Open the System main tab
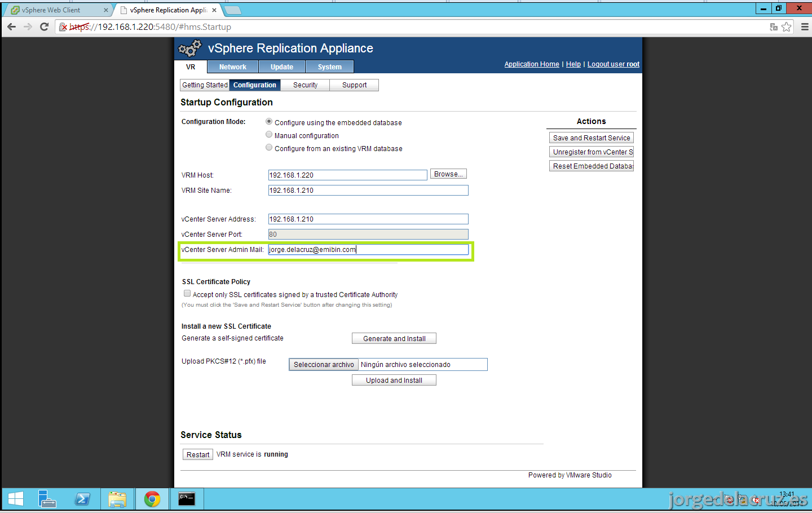 pyautogui.click(x=330, y=67)
